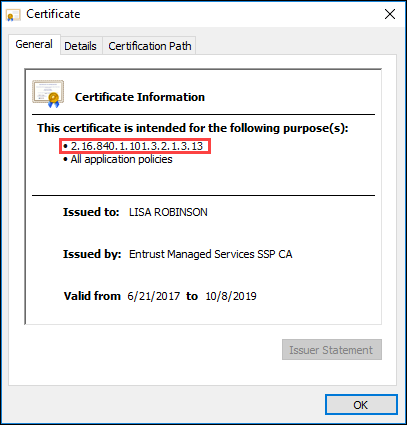Click the OK button
Viewport: 407px width, 425px height.
[x=361, y=405]
